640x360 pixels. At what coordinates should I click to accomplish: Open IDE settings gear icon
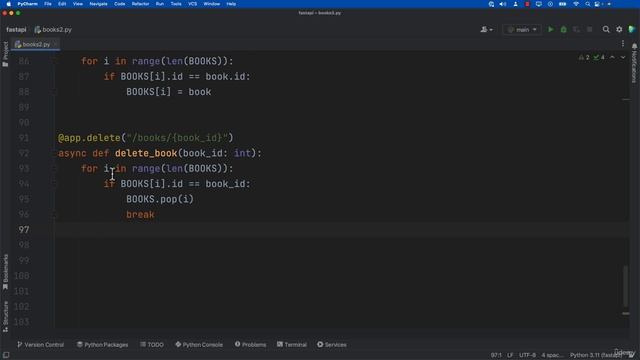tap(619, 29)
